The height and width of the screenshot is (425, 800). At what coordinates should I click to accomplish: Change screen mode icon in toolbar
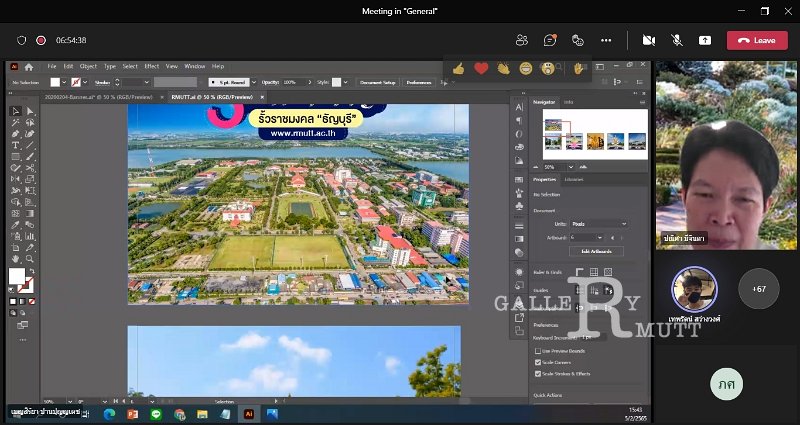coord(23,325)
